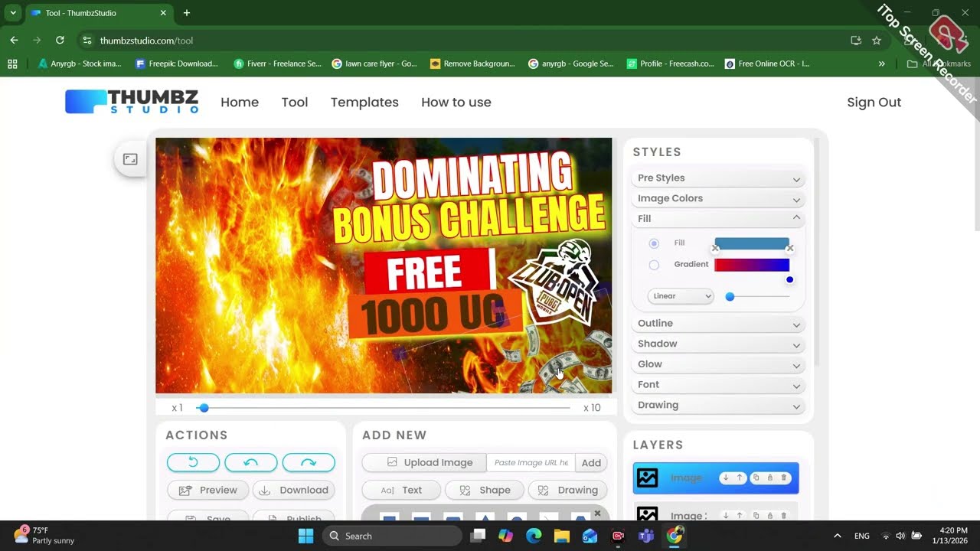Open Microsoft Edge from the taskbar

click(x=534, y=536)
